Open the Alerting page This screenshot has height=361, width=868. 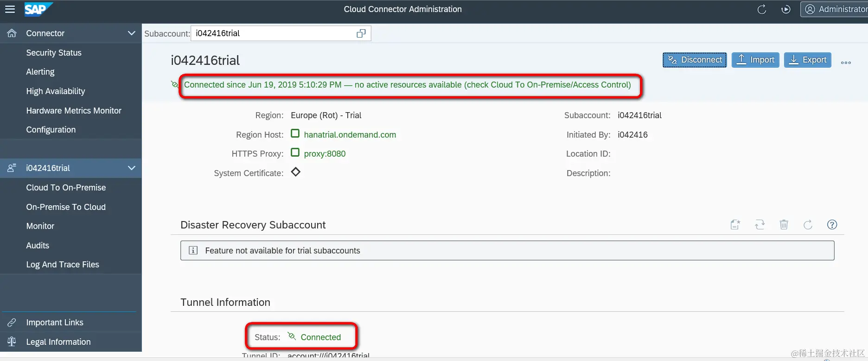tap(40, 72)
